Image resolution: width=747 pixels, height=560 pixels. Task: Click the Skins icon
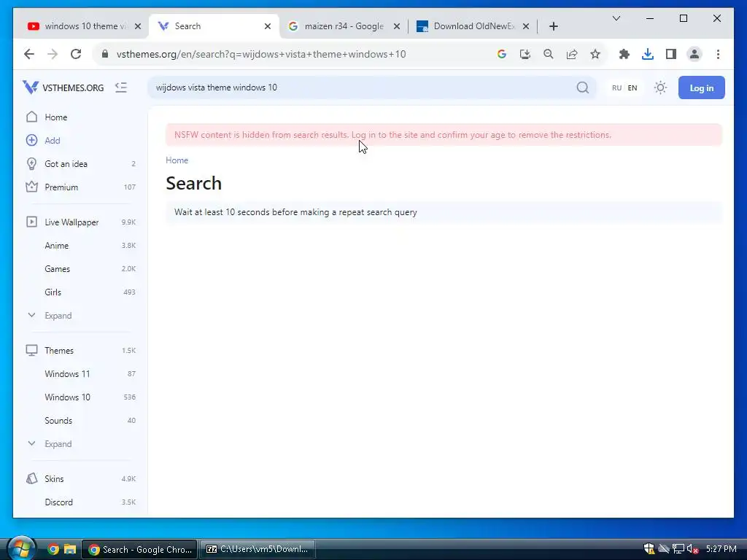pyautogui.click(x=31, y=478)
